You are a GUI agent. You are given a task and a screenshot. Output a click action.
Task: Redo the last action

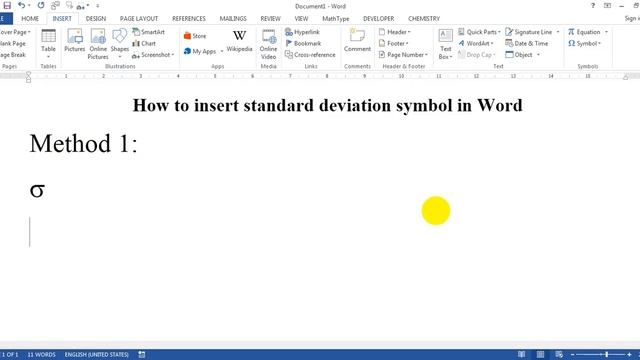[41, 5]
